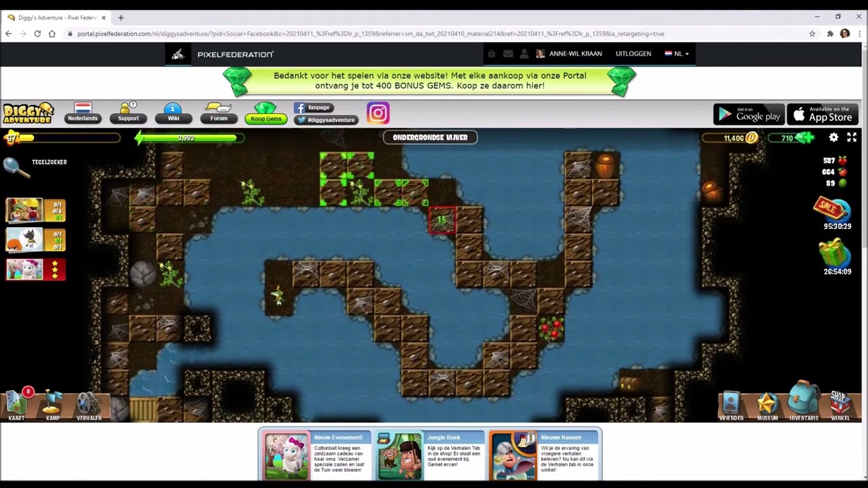Open game settings gear icon
The height and width of the screenshot is (488, 868).
(x=833, y=138)
